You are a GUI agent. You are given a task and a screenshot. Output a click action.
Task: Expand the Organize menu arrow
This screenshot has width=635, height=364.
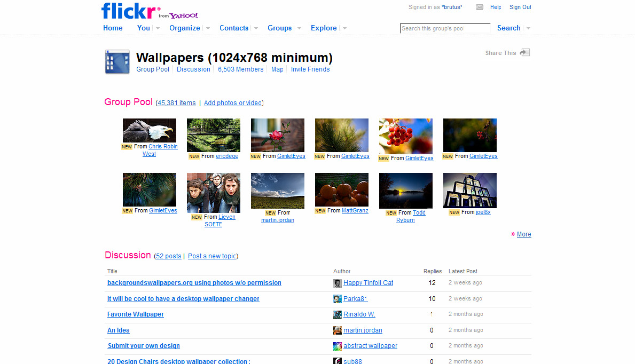pos(208,28)
